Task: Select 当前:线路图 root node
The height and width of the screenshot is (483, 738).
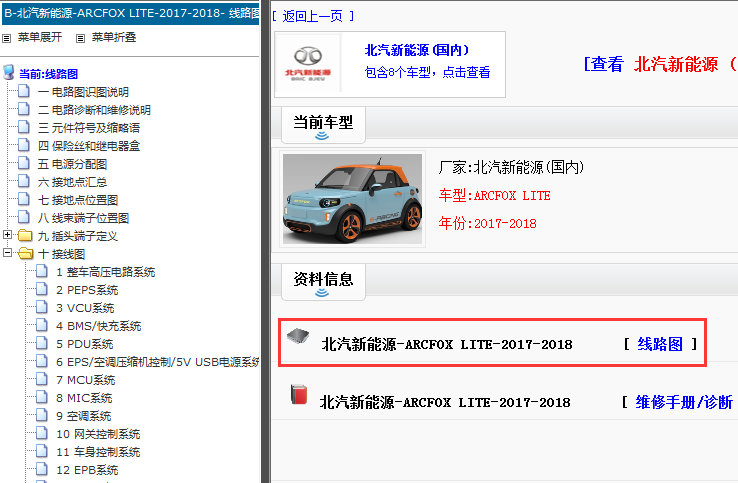Action: pos(48,74)
